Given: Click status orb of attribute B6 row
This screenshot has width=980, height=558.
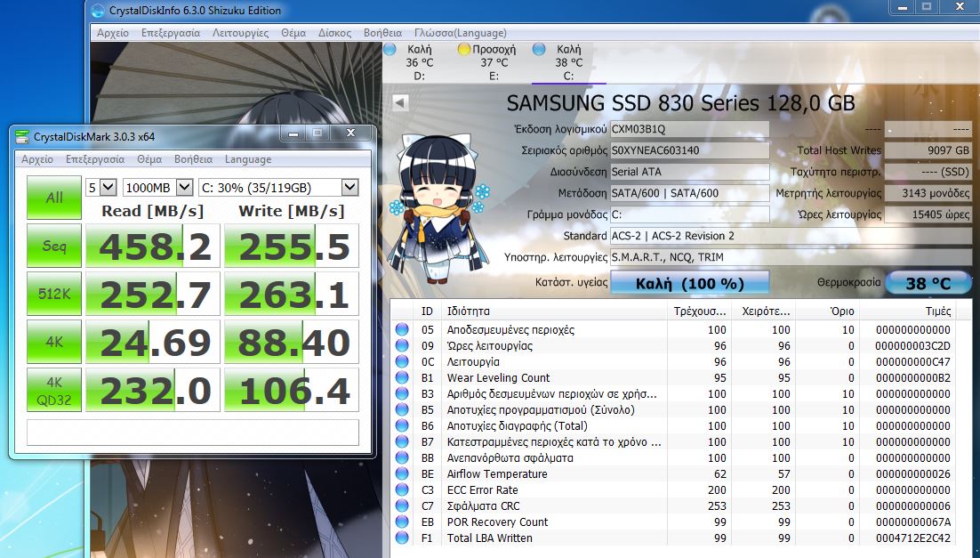Looking at the screenshot, I should 402,425.
